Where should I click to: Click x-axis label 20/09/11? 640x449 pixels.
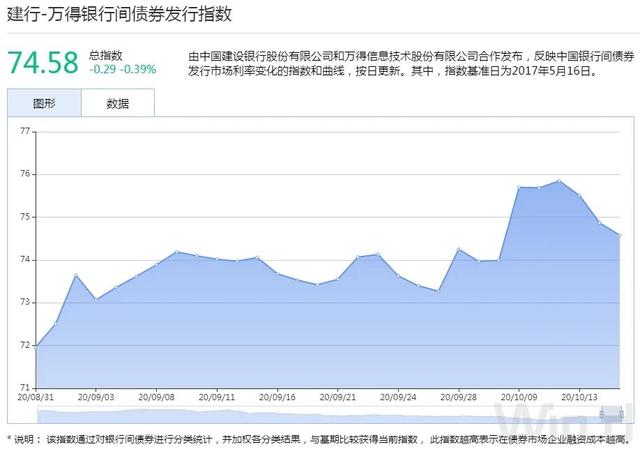217,397
